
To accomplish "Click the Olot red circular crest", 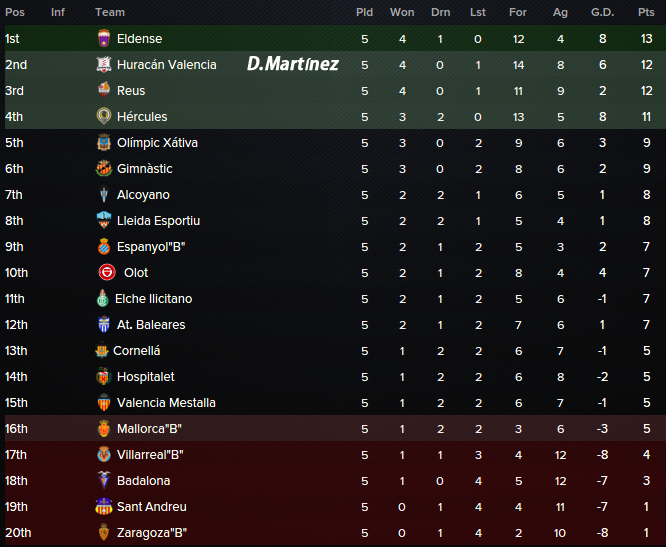I will pyautogui.click(x=107, y=272).
